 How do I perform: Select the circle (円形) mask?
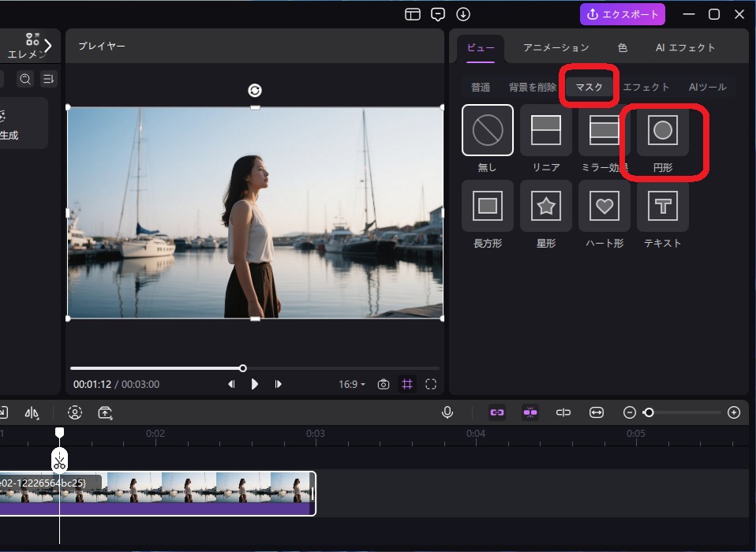click(663, 130)
